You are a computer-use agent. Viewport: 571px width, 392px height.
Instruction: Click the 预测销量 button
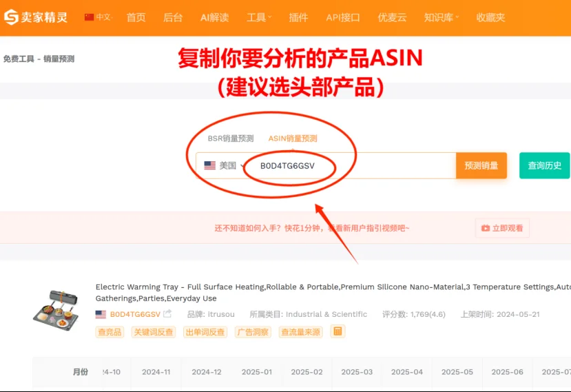[481, 166]
